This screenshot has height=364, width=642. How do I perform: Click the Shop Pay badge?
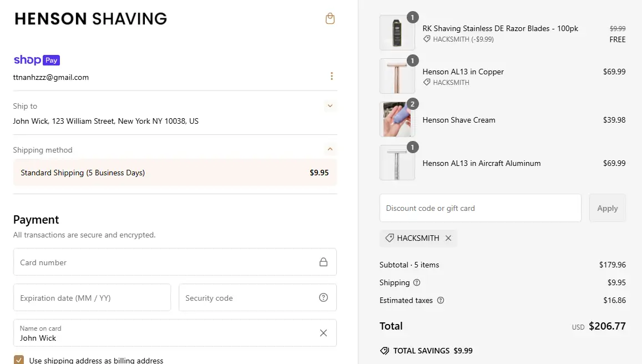(x=37, y=59)
